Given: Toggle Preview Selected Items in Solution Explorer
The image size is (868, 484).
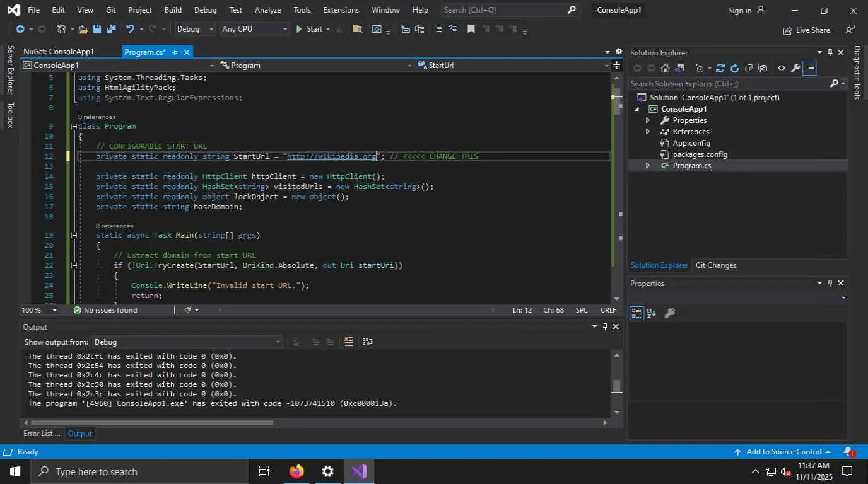Looking at the screenshot, I should [810, 68].
